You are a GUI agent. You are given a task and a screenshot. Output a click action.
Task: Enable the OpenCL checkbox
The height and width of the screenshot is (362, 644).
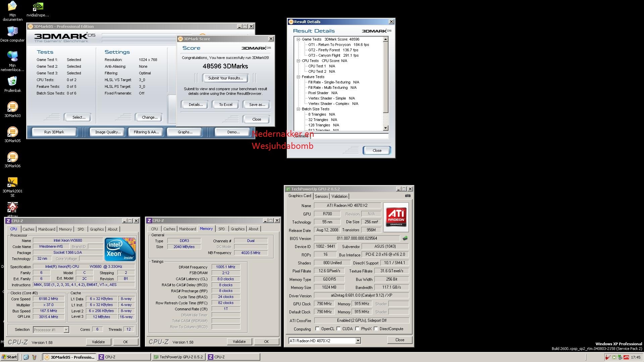pyautogui.click(x=317, y=329)
